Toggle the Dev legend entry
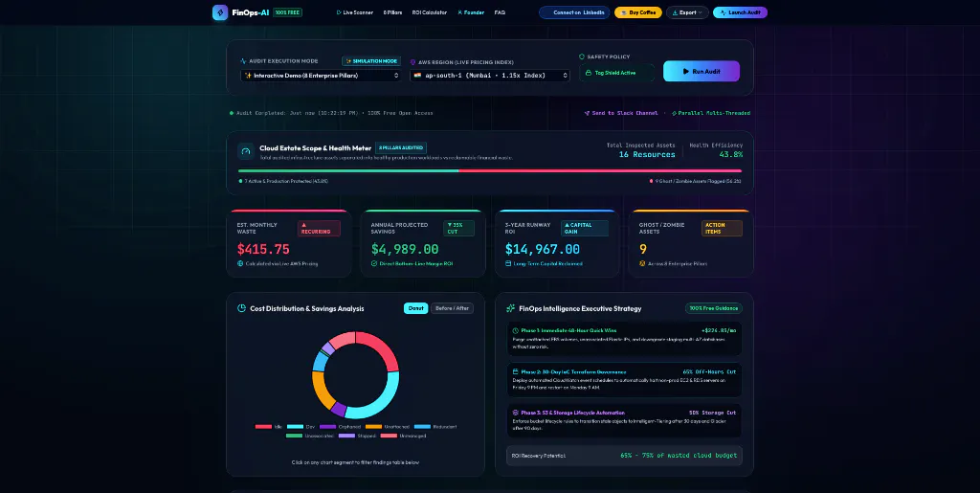 (301, 427)
